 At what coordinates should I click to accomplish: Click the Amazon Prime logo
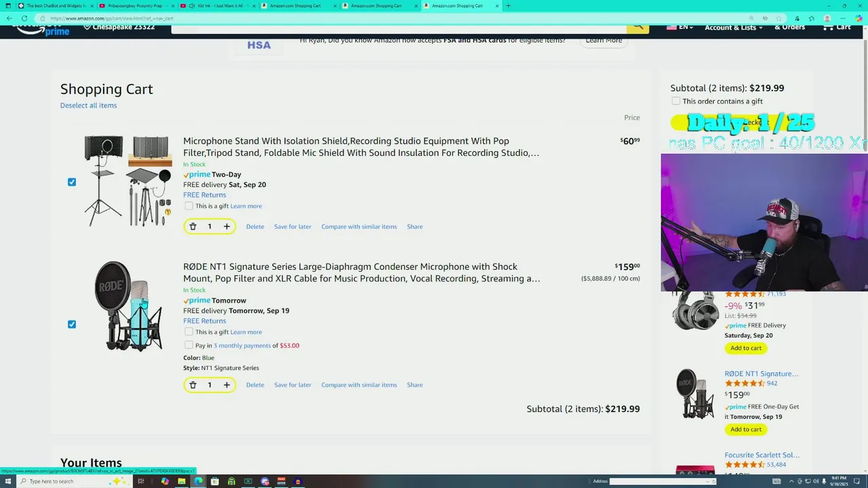pyautogui.click(x=42, y=29)
